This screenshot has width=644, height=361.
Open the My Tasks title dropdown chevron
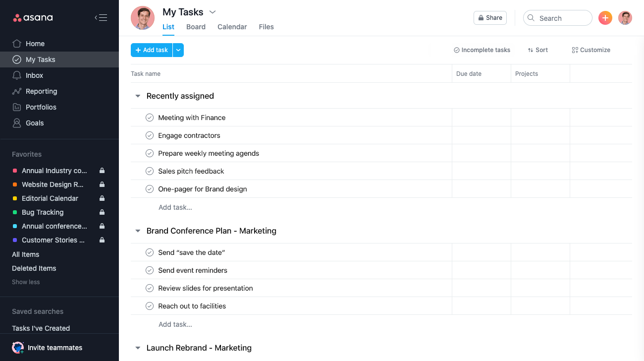213,12
